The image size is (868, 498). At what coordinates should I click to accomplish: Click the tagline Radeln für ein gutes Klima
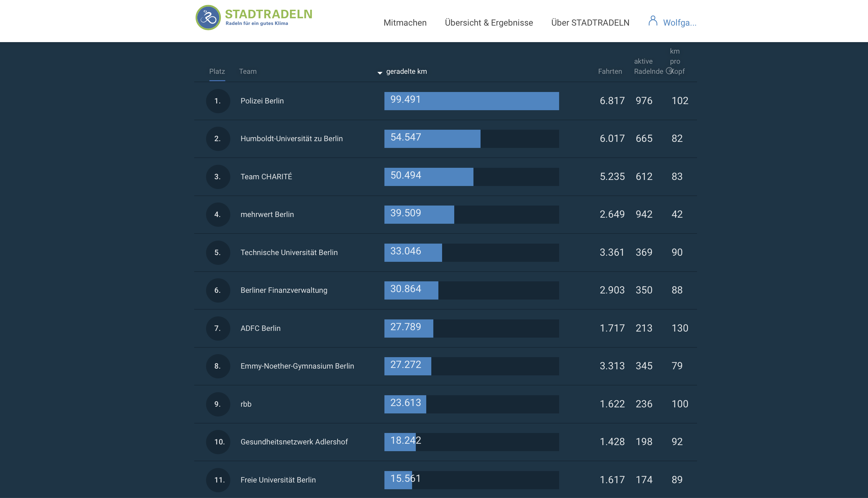coord(257,23)
